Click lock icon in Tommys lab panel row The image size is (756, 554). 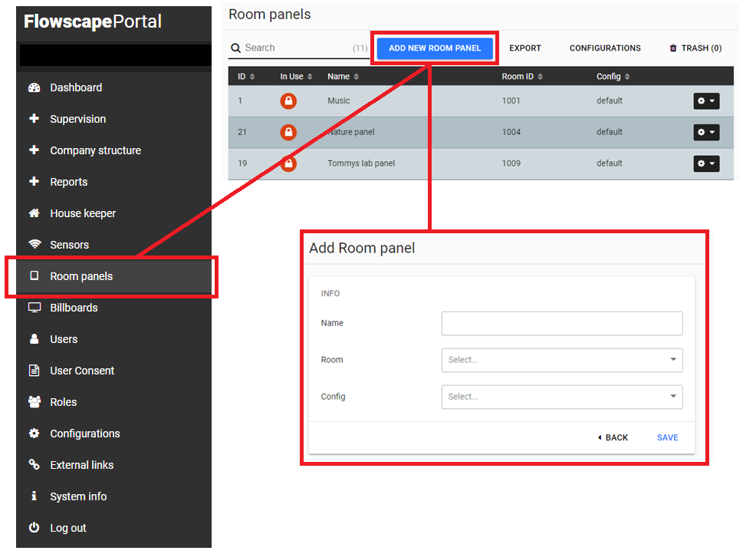point(288,163)
